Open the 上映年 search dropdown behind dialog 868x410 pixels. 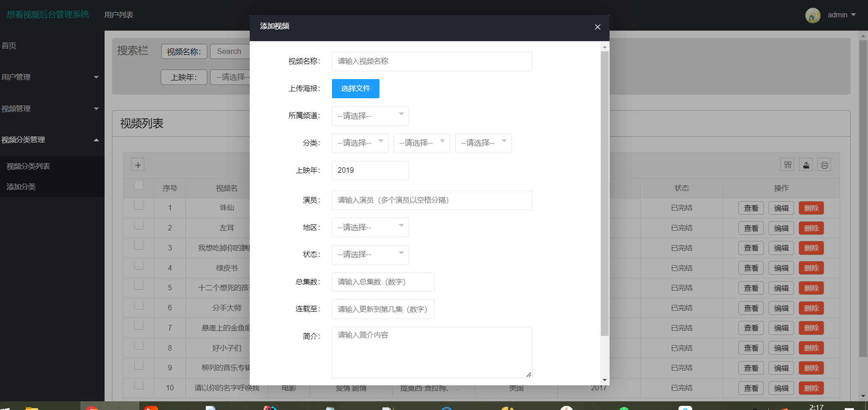click(230, 77)
